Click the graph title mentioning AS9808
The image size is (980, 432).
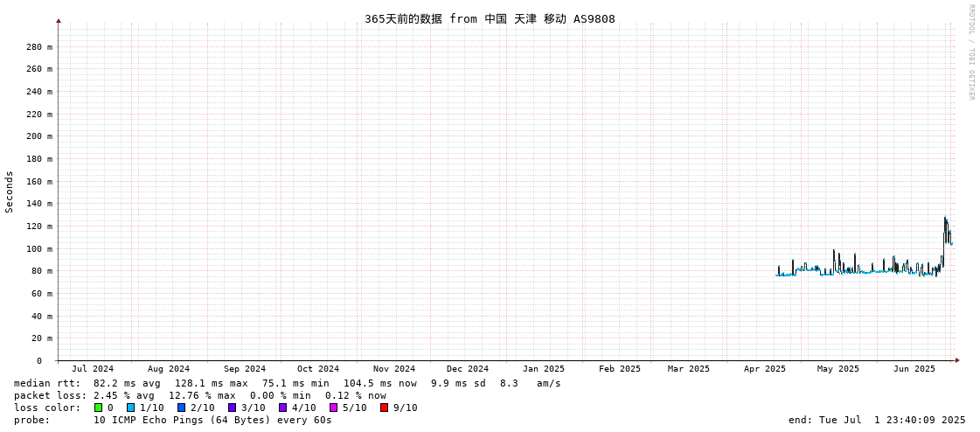click(x=490, y=18)
